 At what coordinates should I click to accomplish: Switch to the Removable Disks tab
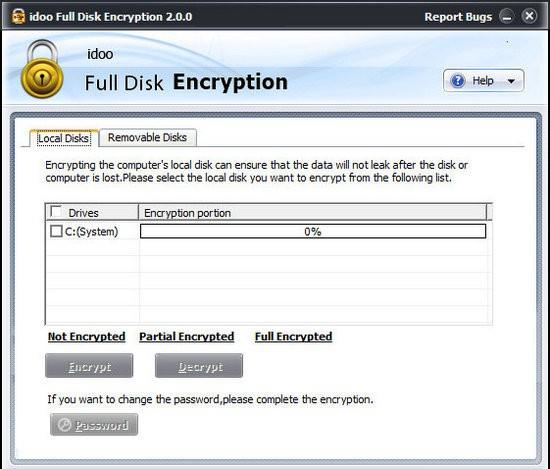pos(148,138)
